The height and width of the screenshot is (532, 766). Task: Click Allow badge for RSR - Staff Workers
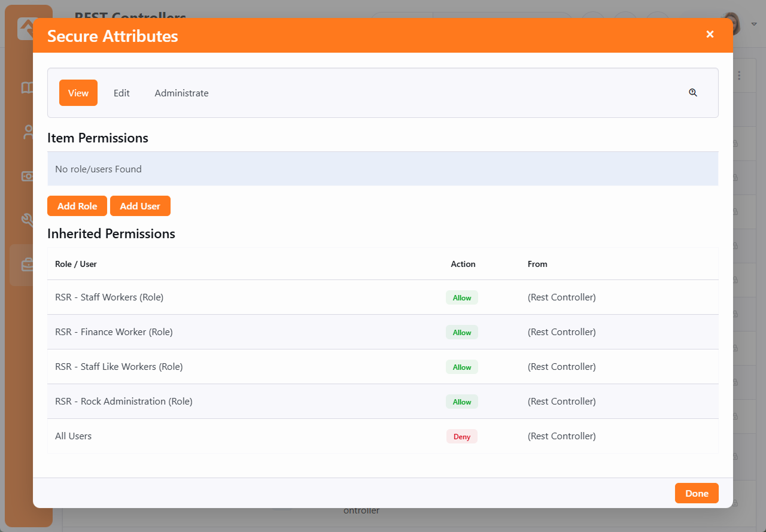tap(461, 297)
